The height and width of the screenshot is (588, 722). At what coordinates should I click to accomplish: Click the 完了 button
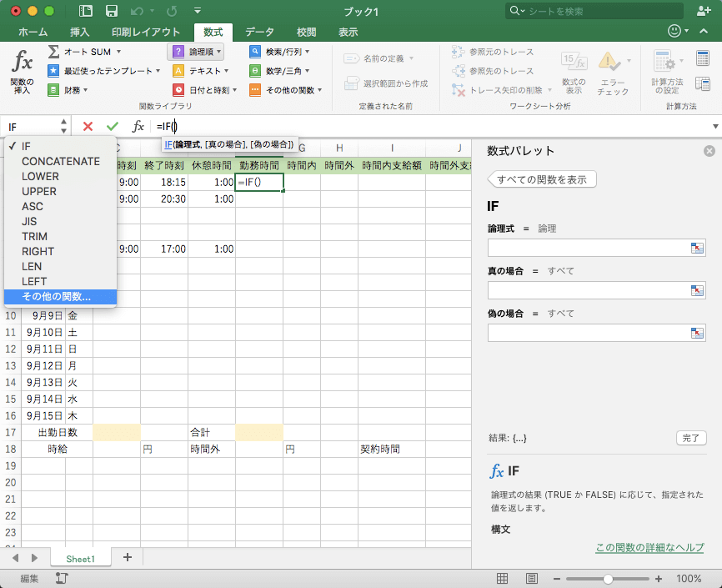(x=690, y=438)
